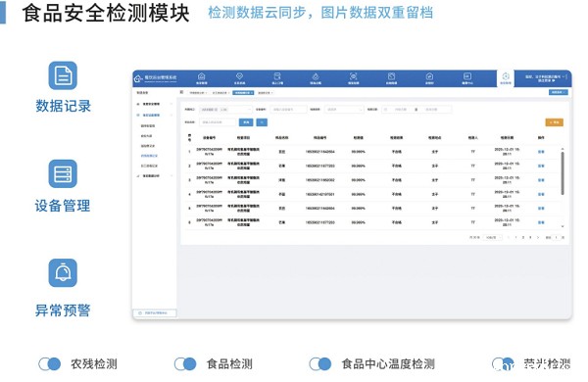Click the start date input field
Image resolution: width=588 pixels, height=382 pixels.
401,110
